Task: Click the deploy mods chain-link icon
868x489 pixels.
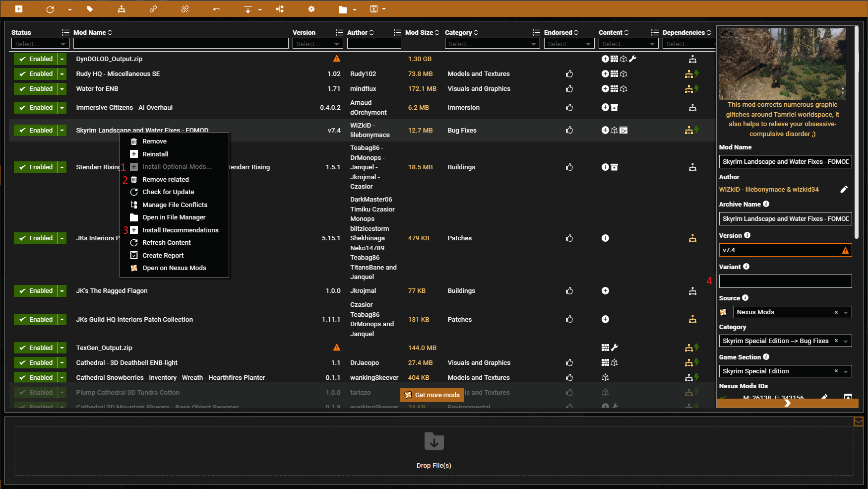Action: 153,9
